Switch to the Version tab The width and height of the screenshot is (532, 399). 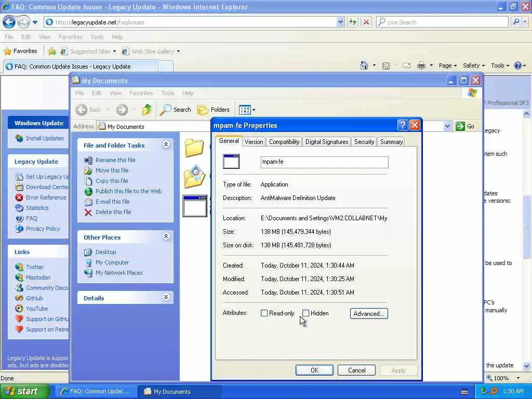click(254, 142)
